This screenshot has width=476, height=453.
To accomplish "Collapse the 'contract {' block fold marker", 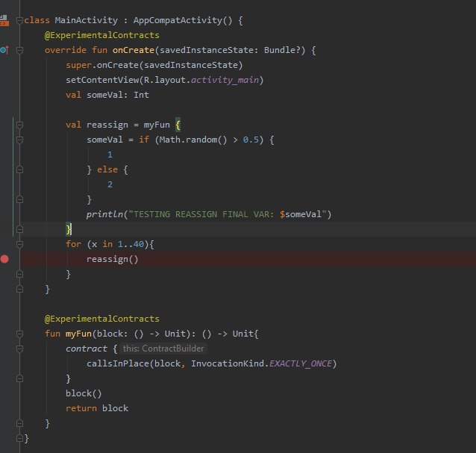I will (19, 349).
